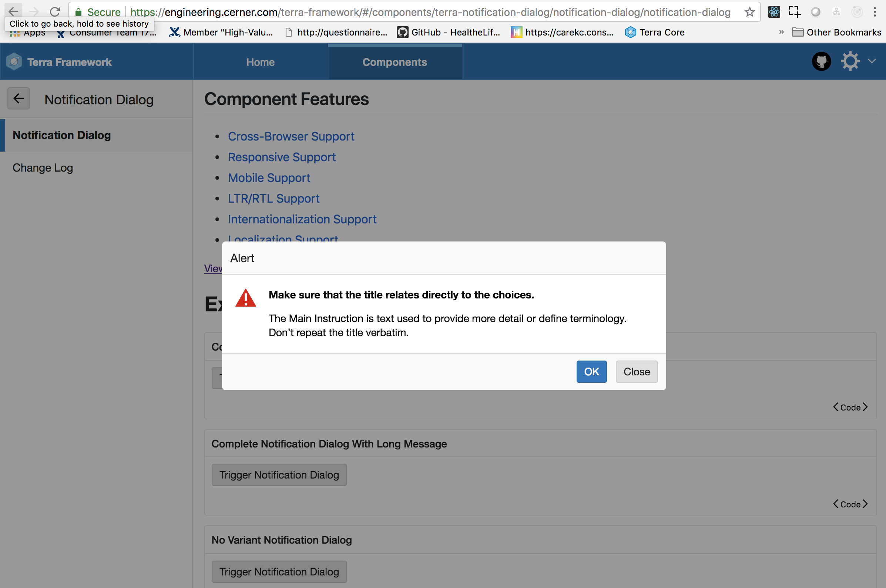Click inside the browser address bar

[x=413, y=11]
